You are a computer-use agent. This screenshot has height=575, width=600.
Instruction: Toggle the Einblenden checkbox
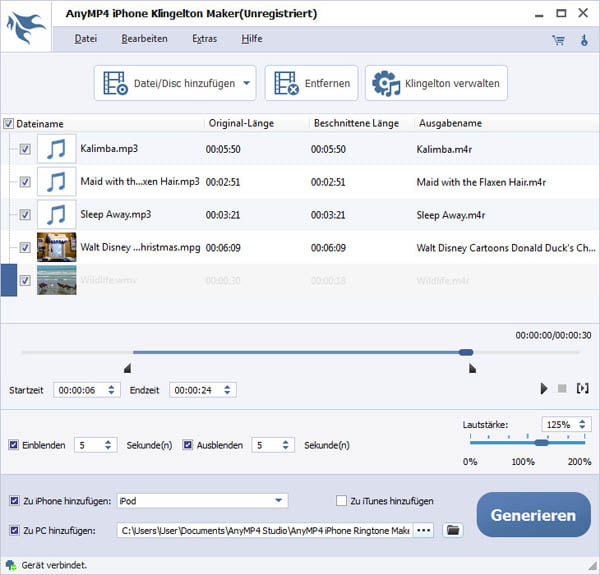pos(13,445)
